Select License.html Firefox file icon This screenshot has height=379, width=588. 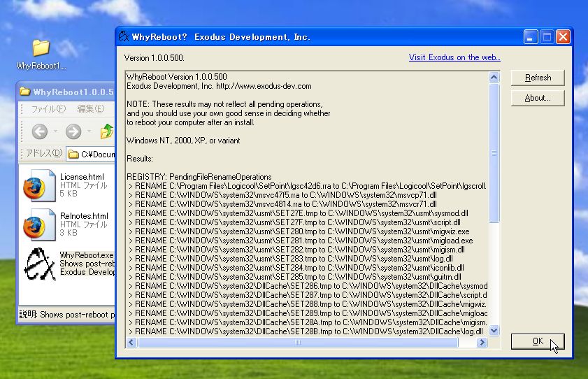click(x=39, y=185)
